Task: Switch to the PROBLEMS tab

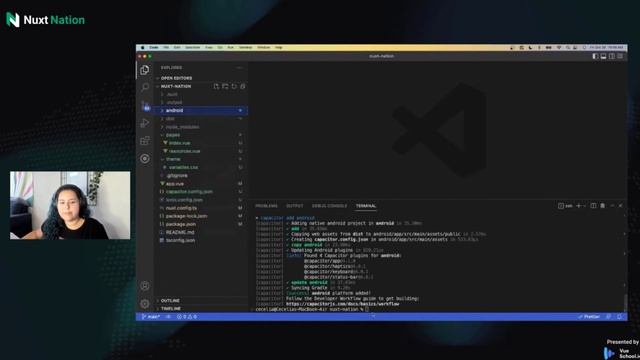Action: coord(266,206)
